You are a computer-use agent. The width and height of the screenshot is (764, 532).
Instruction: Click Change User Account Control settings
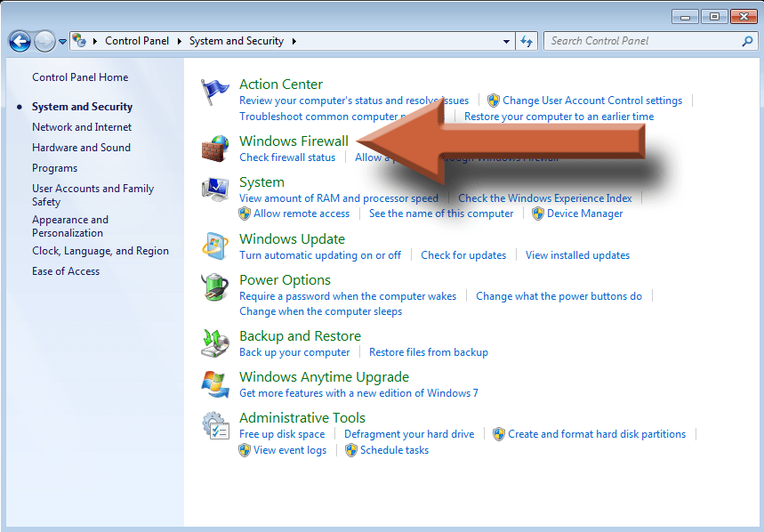[x=592, y=101]
